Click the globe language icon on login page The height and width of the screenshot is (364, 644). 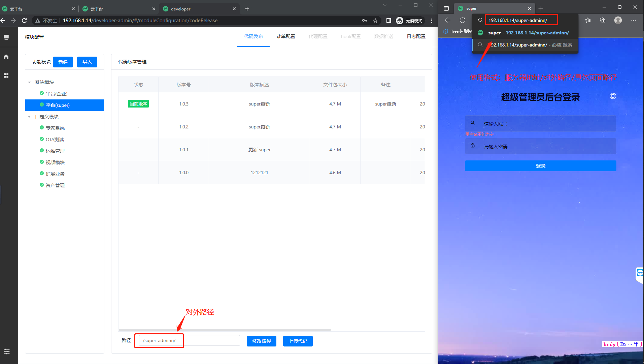(613, 96)
